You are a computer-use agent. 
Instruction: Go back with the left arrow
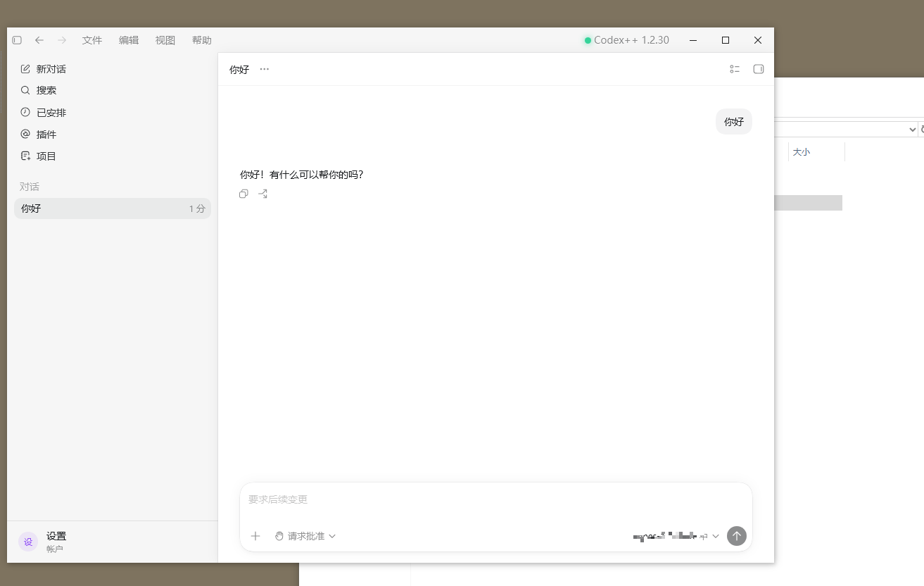(39, 40)
